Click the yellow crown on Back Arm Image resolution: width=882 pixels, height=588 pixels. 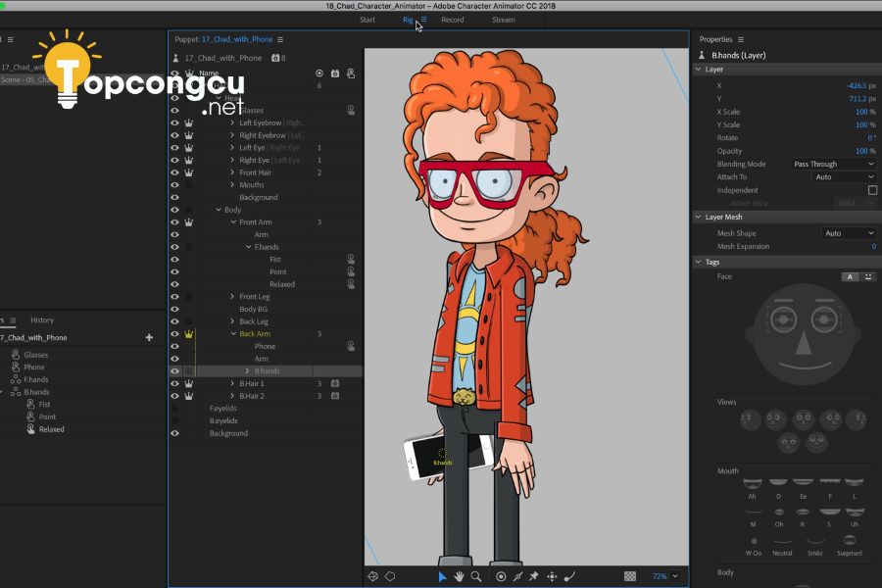[x=189, y=334]
